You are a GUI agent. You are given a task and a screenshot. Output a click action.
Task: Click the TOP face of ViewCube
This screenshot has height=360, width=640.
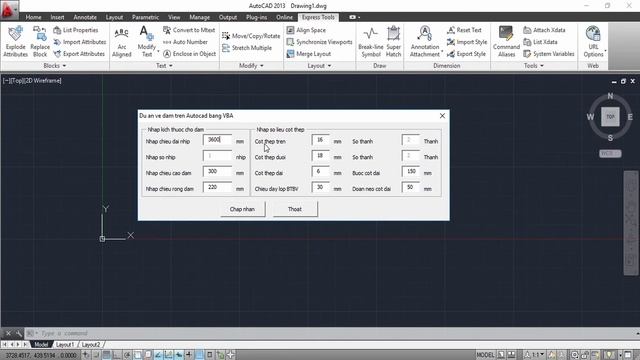point(610,117)
